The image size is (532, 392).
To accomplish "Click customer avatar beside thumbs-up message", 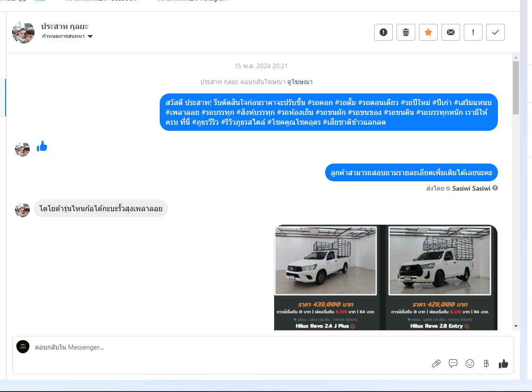I will (22, 149).
